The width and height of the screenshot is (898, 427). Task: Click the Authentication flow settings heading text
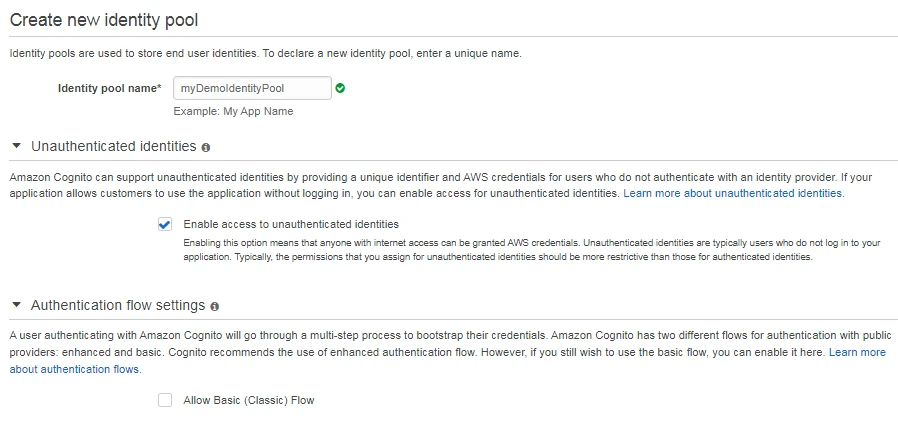[118, 305]
